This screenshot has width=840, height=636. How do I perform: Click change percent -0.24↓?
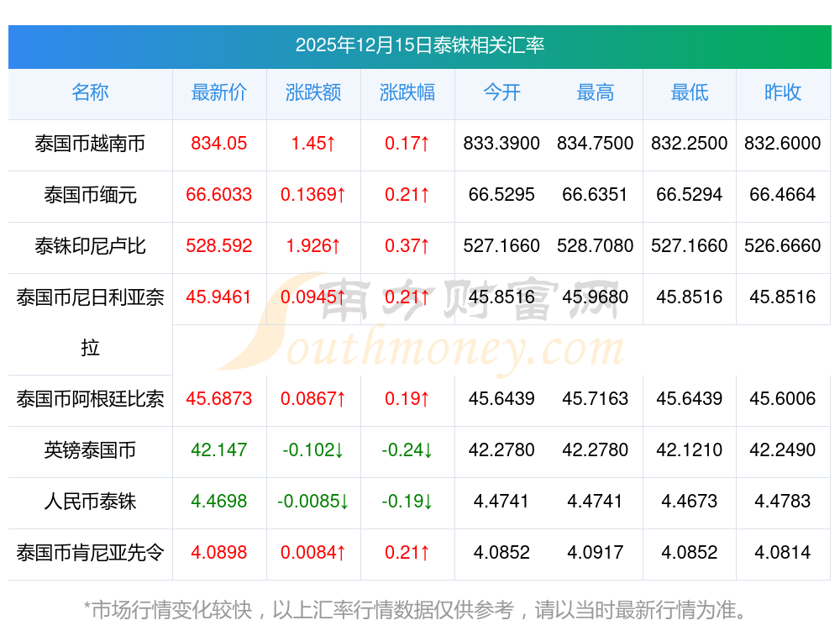click(407, 450)
